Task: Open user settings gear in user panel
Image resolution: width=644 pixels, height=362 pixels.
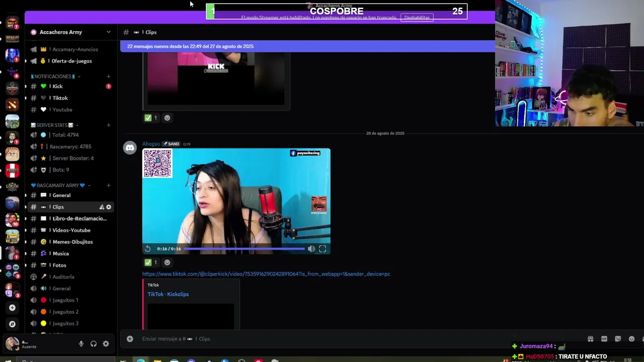Action: (106, 344)
